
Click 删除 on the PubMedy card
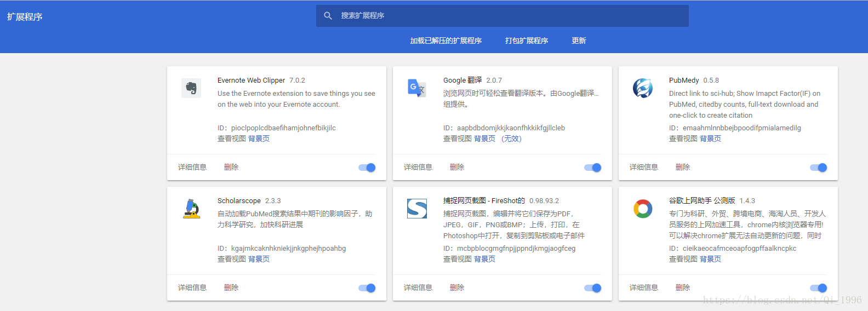coord(683,167)
